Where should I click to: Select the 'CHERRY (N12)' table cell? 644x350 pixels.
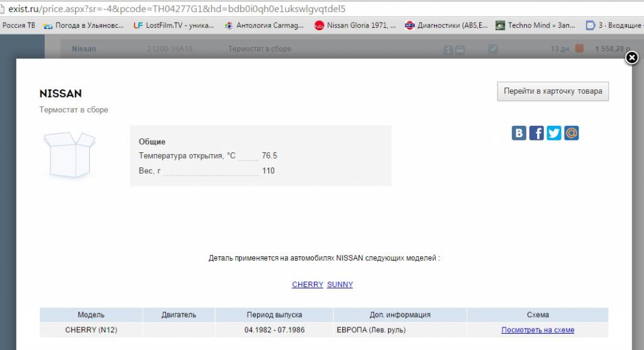[x=91, y=330]
